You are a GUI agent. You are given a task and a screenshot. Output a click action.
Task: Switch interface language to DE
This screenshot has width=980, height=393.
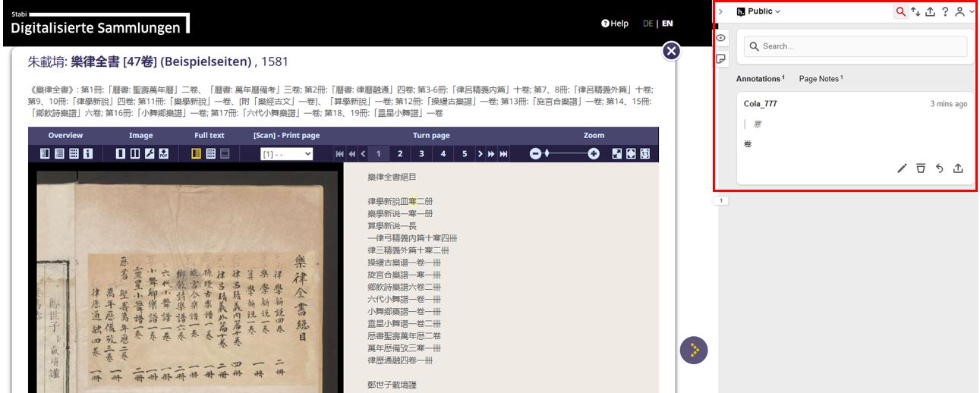[648, 24]
